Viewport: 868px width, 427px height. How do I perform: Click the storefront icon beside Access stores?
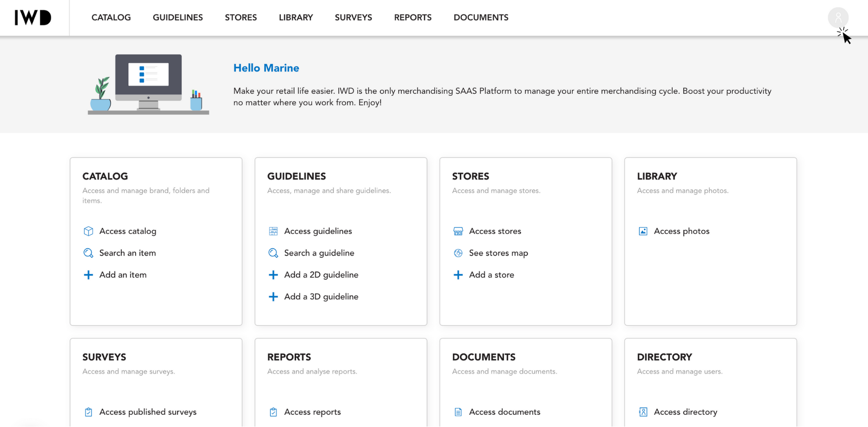[x=458, y=231]
